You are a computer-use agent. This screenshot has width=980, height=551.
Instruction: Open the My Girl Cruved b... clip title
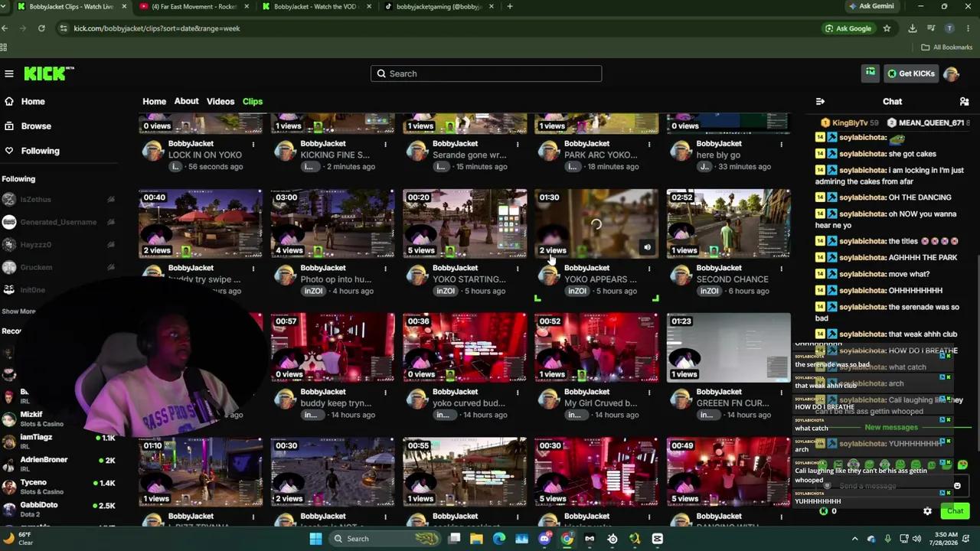coord(600,403)
